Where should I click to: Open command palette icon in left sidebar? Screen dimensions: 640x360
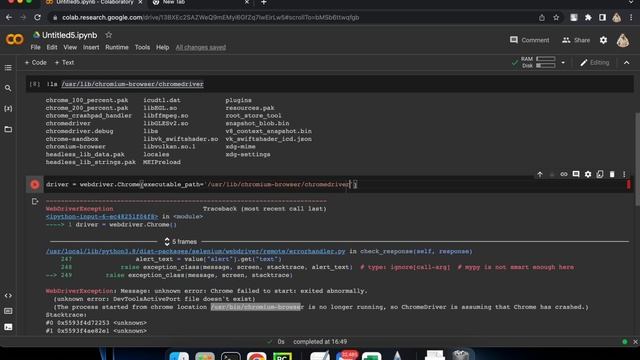8,311
